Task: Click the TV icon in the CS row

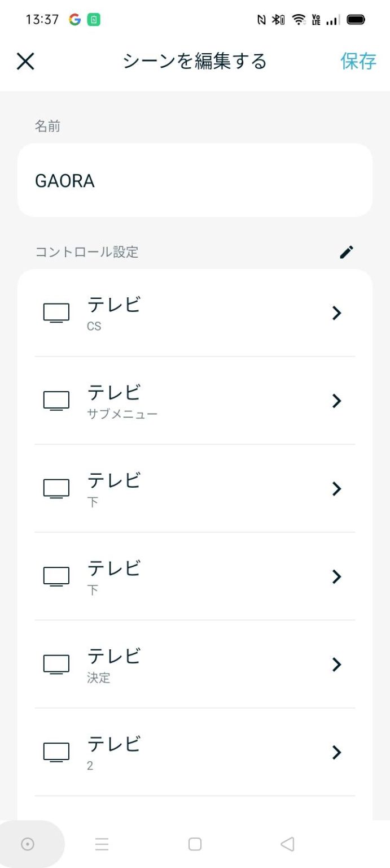Action: click(56, 313)
